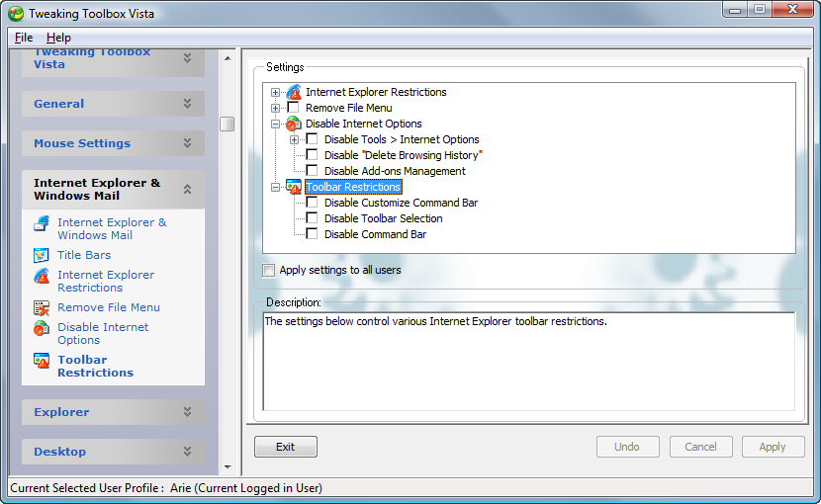
Task: Click the Undo button
Action: click(x=627, y=447)
